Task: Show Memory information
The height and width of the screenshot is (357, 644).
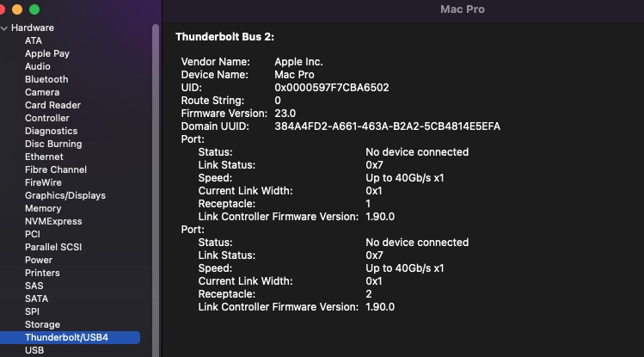Action: [x=43, y=208]
